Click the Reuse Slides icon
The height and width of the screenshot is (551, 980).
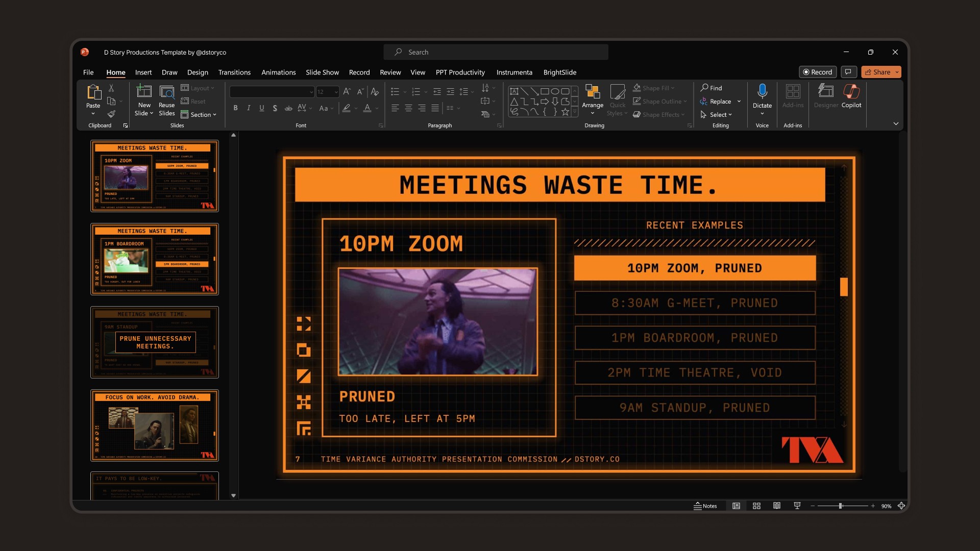(166, 92)
